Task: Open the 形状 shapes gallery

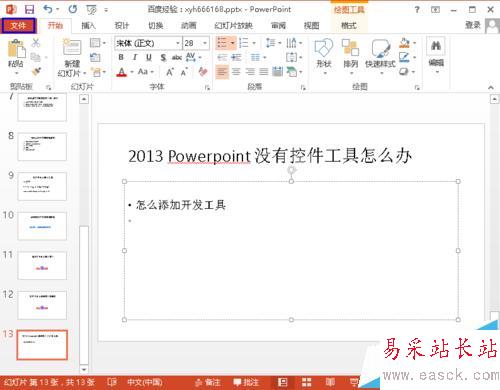Action: pos(324,55)
